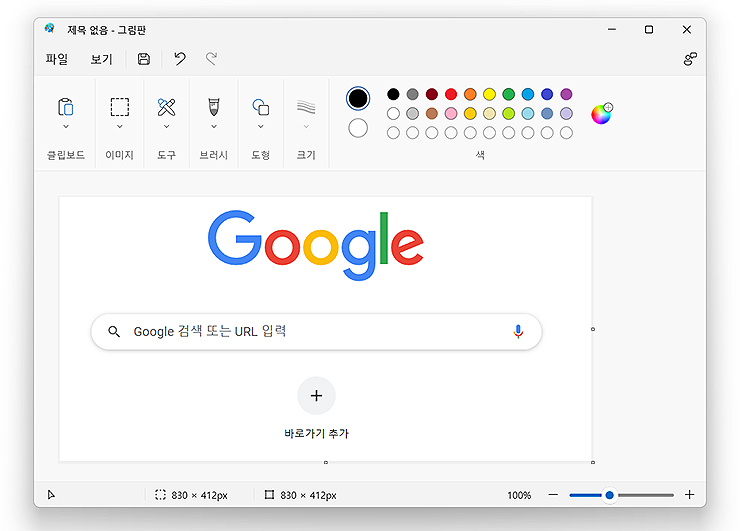
Task: Click the zoom out minus button
Action: coord(553,495)
